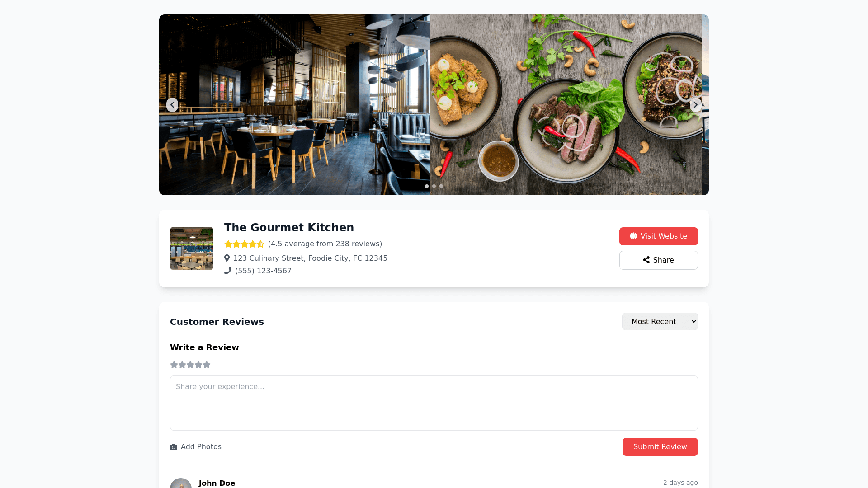Viewport: 868px width, 488px height.
Task: Rate four stars in Write a Review
Action: pyautogui.click(x=198, y=365)
